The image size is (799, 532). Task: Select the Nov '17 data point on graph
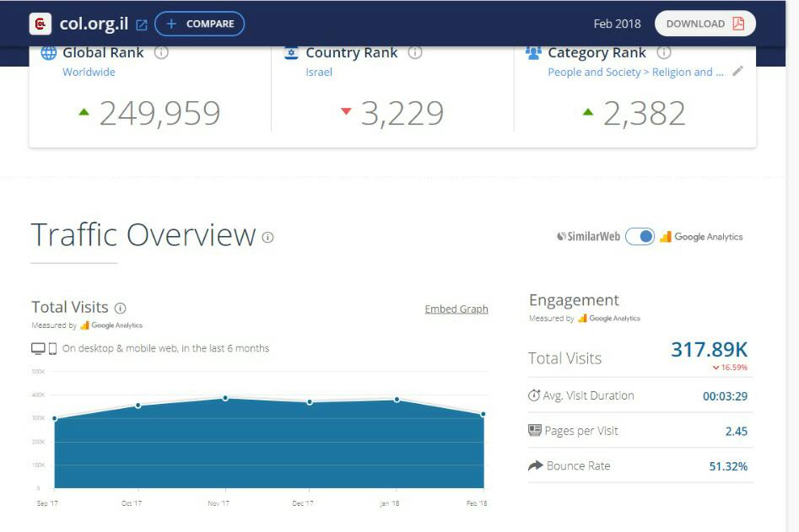225,398
